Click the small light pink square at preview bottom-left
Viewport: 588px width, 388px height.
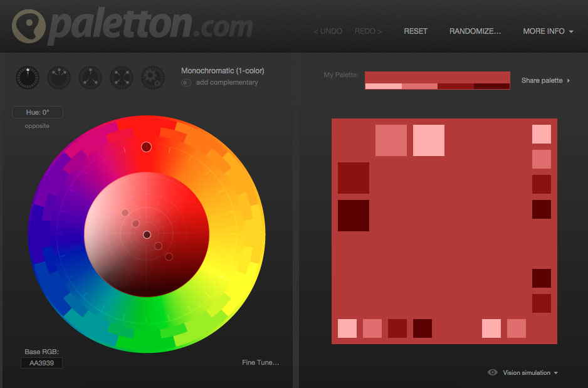[x=347, y=328]
